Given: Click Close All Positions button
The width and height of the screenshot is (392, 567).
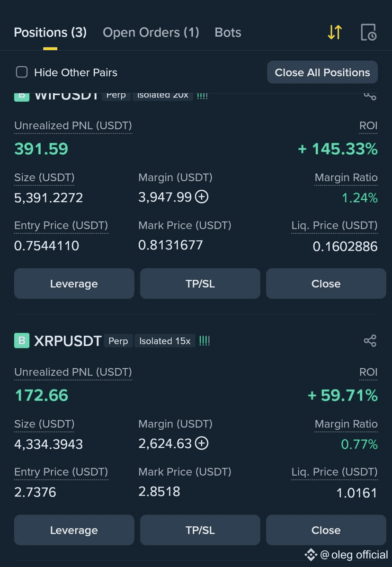Looking at the screenshot, I should point(322,72).
